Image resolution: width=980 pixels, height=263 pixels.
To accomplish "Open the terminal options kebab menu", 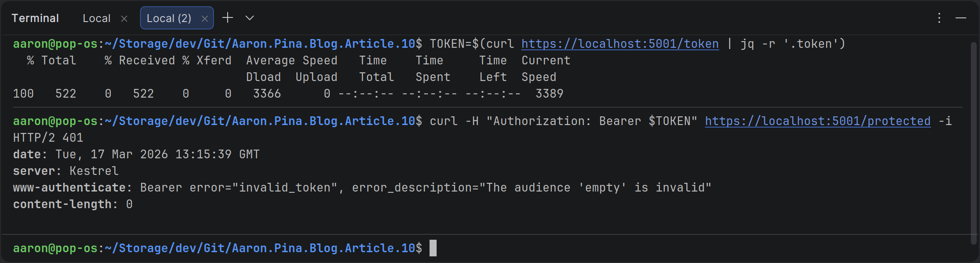I will (x=939, y=18).
